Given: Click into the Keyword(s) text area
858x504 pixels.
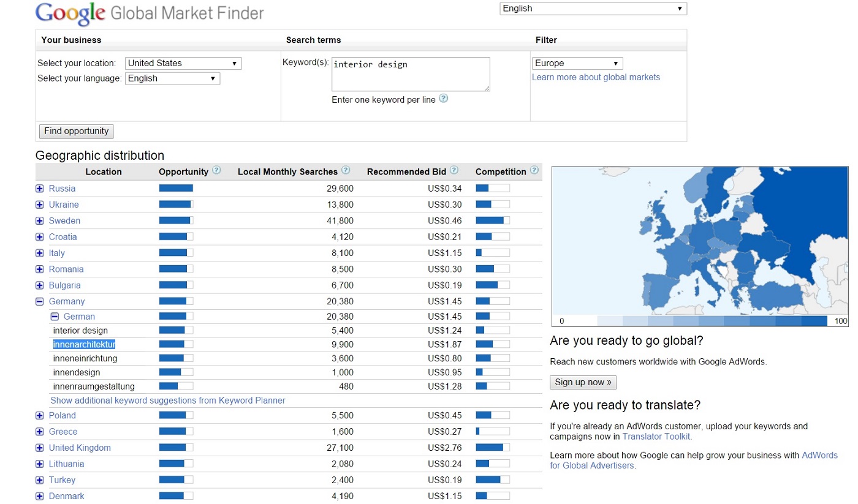Looking at the screenshot, I should [411, 74].
